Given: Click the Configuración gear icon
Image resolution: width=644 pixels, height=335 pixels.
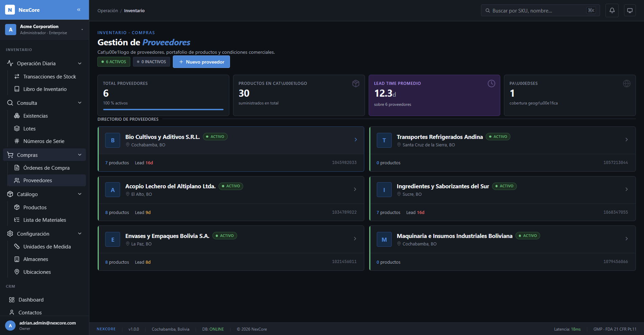Looking at the screenshot, I should (x=10, y=234).
